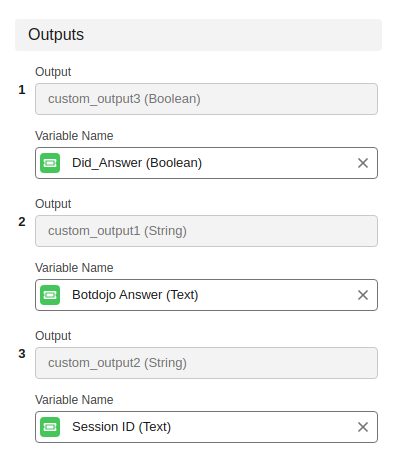Clear the Did_Answer (Boolean) variable
Viewport: 396px width, 471px height.
[x=363, y=163]
